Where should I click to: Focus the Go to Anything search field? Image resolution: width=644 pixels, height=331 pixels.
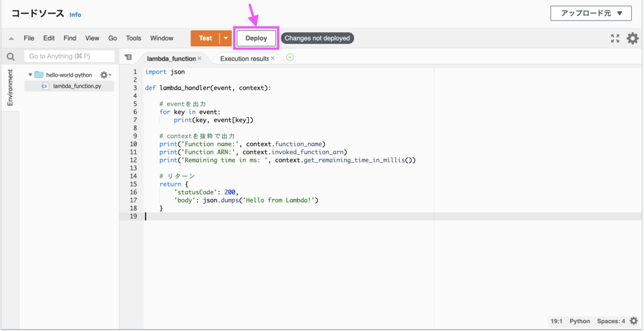[69, 56]
